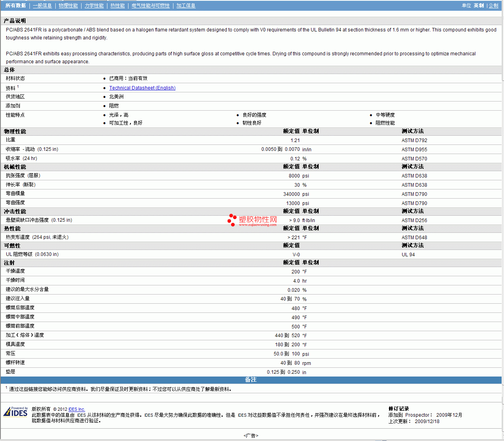Click the Powered by IDES logo
Image resolution: width=504 pixels, height=441 pixels.
[16, 412]
